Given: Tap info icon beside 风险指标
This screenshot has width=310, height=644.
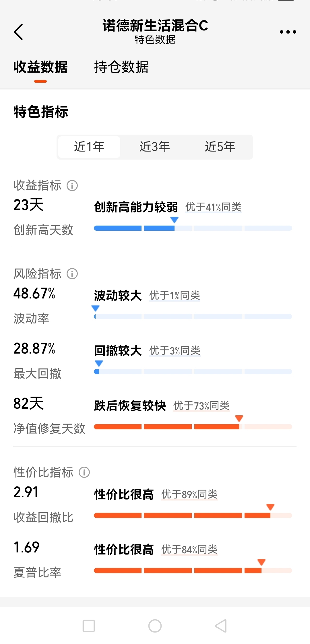Looking at the screenshot, I should [x=72, y=274].
